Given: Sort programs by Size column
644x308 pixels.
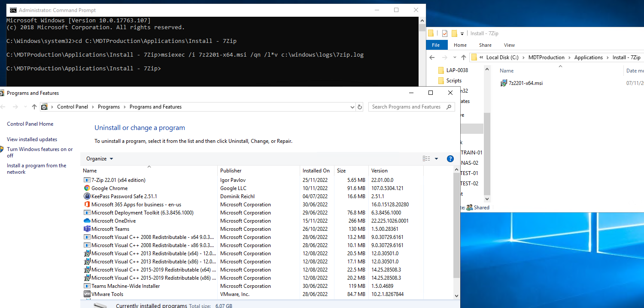Looking at the screenshot, I should click(351, 171).
